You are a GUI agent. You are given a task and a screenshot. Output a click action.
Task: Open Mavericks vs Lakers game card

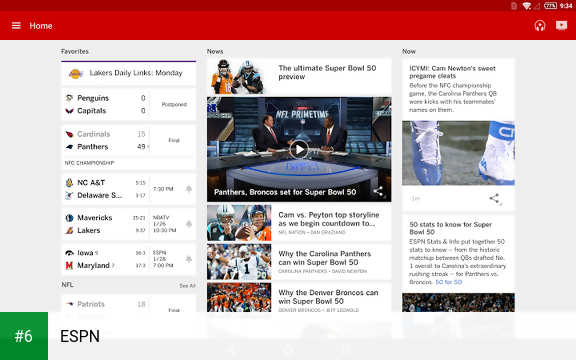coord(129,224)
